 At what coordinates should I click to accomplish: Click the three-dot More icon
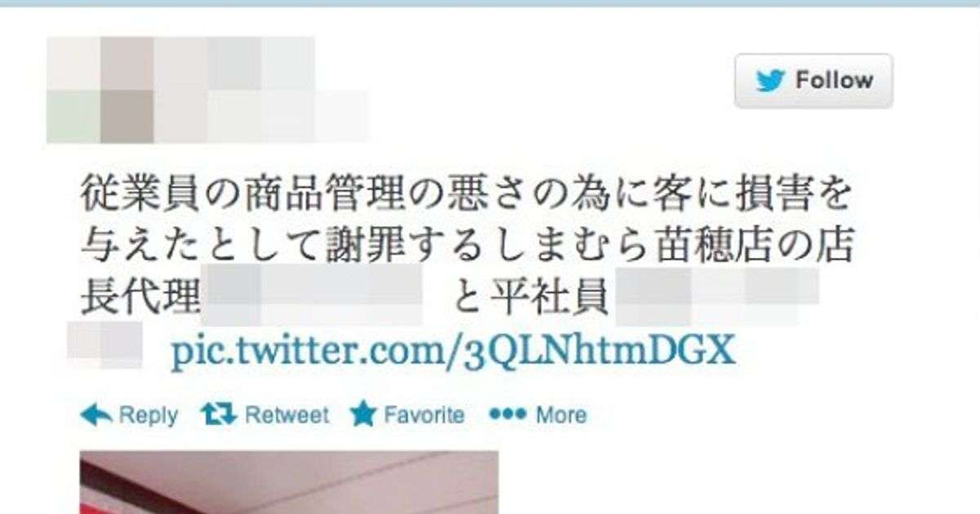pyautogui.click(x=508, y=414)
